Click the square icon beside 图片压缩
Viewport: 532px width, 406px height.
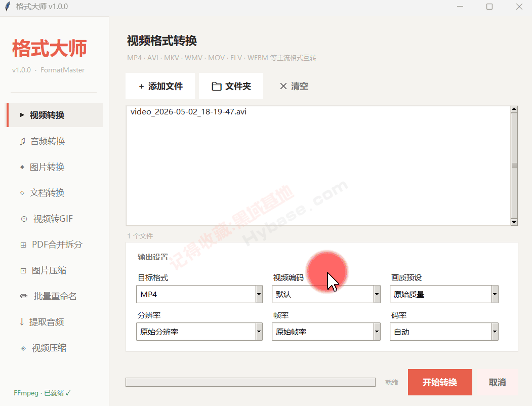click(23, 271)
